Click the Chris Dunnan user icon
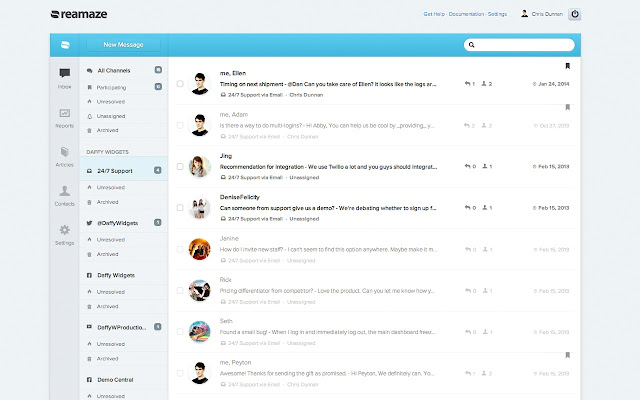Image resolution: width=640 pixels, height=400 pixels. (x=524, y=14)
